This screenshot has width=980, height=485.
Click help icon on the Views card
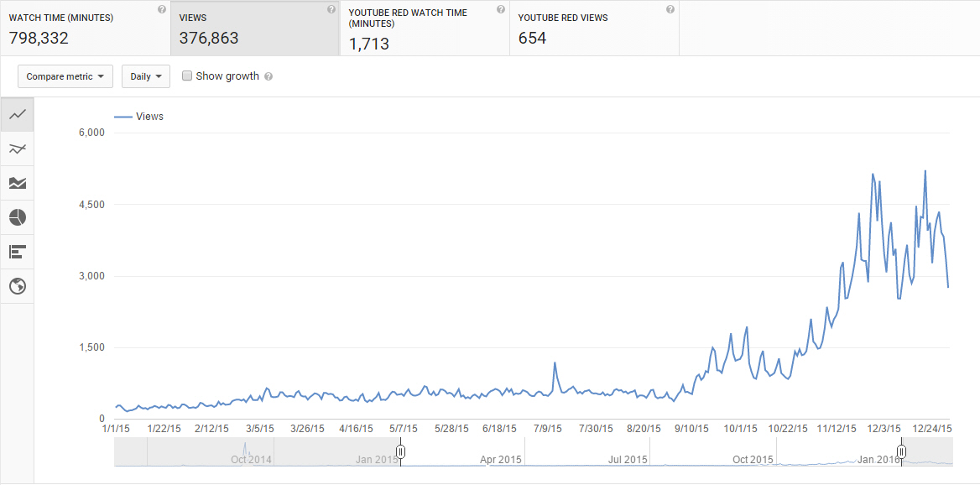331,10
